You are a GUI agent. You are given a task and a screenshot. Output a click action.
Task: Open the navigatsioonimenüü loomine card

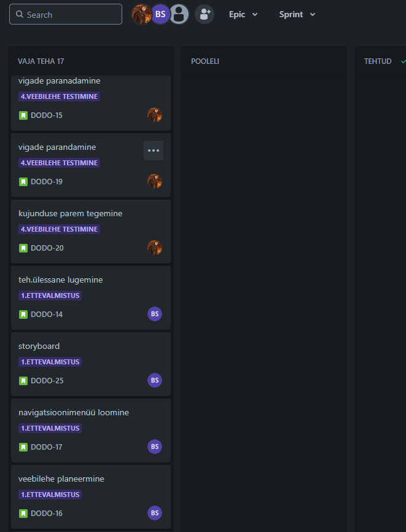coord(74,413)
